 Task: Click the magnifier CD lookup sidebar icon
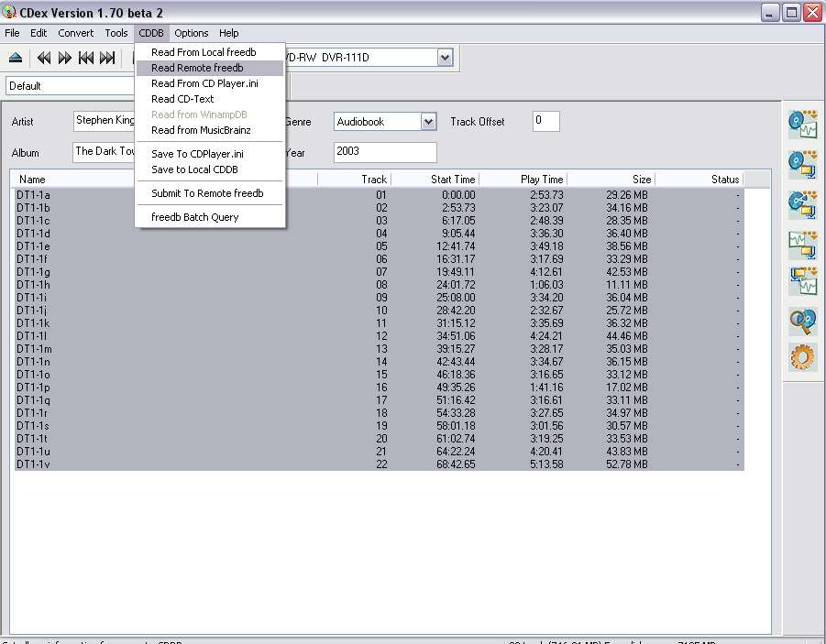(802, 322)
